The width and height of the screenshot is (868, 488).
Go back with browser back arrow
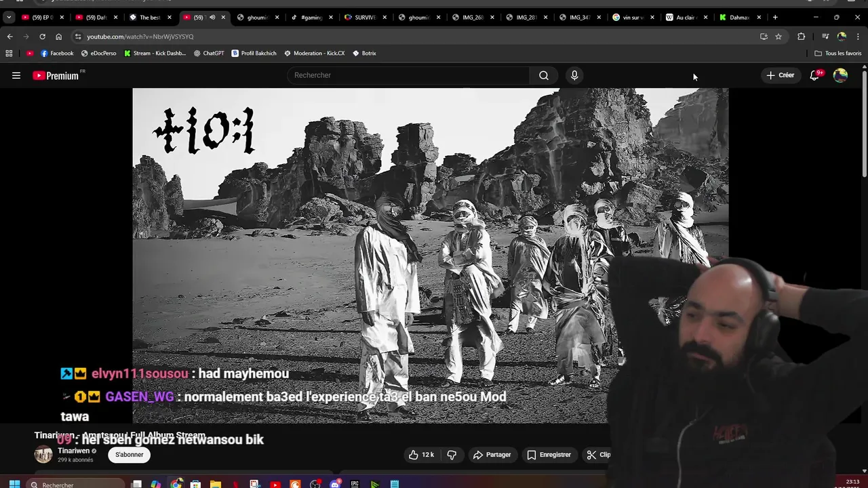(x=9, y=37)
